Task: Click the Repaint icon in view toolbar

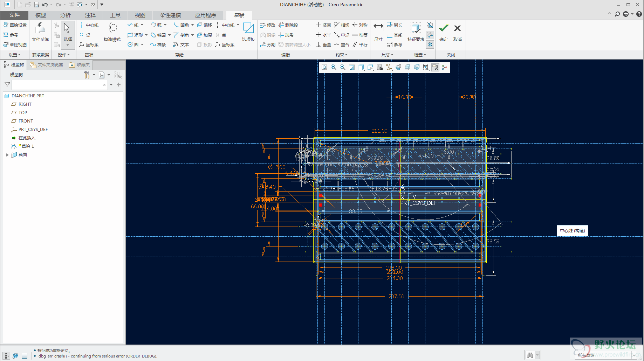Action: point(352,68)
